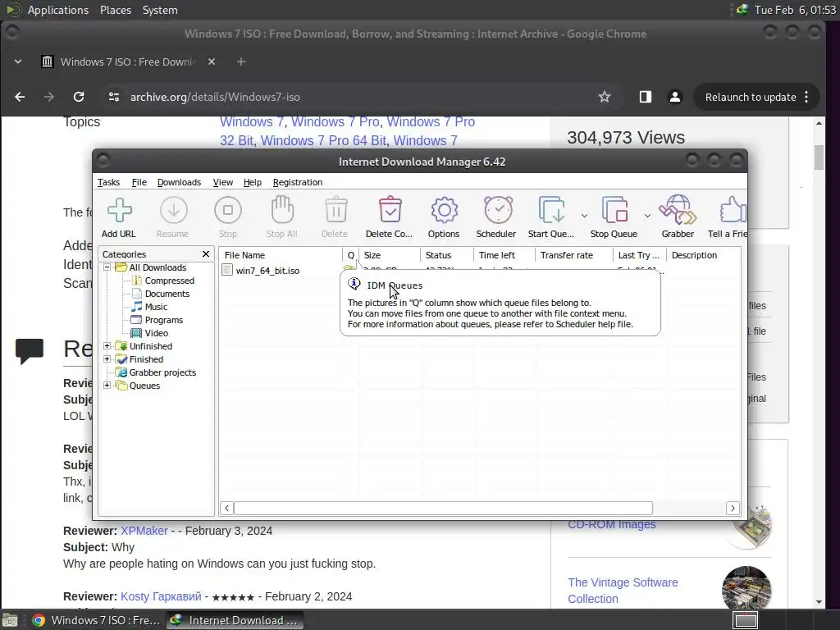Click the Windows 7 Pro 64 Bit topic link

tap(323, 140)
